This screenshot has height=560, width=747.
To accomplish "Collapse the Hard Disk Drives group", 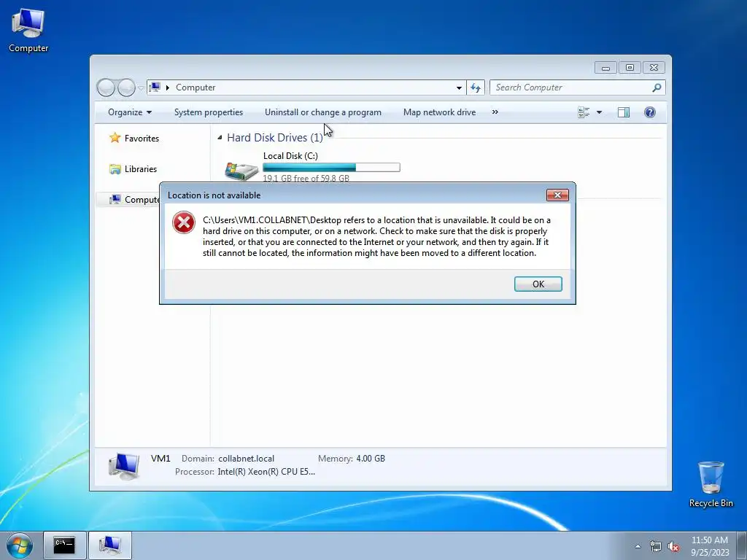I will click(x=220, y=138).
